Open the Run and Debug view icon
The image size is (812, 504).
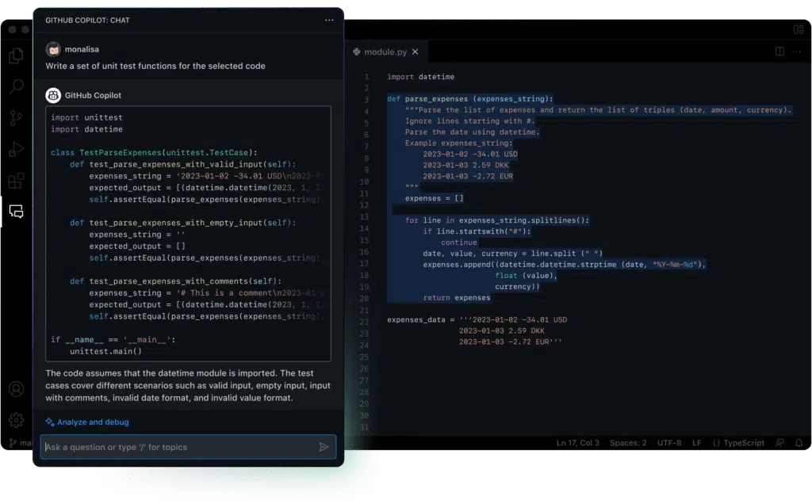pos(16,150)
